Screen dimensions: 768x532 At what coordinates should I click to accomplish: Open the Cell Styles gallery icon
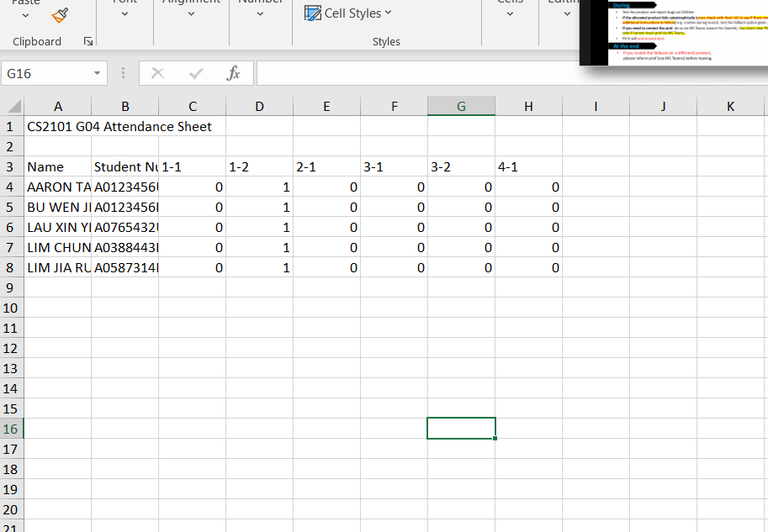(x=312, y=13)
